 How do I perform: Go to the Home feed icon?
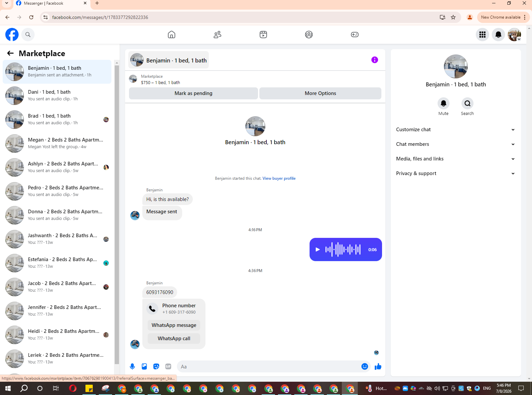click(x=172, y=35)
